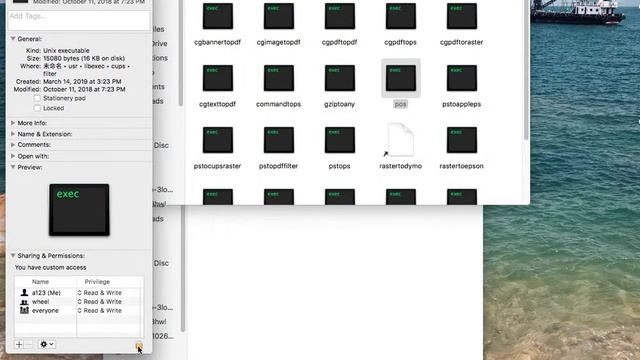Click the commandtops exec icon
The width and height of the screenshot is (640, 360).
pos(279,78)
